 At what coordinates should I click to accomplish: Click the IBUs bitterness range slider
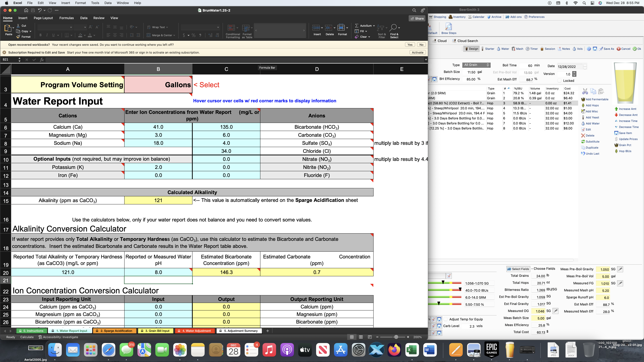click(445, 290)
